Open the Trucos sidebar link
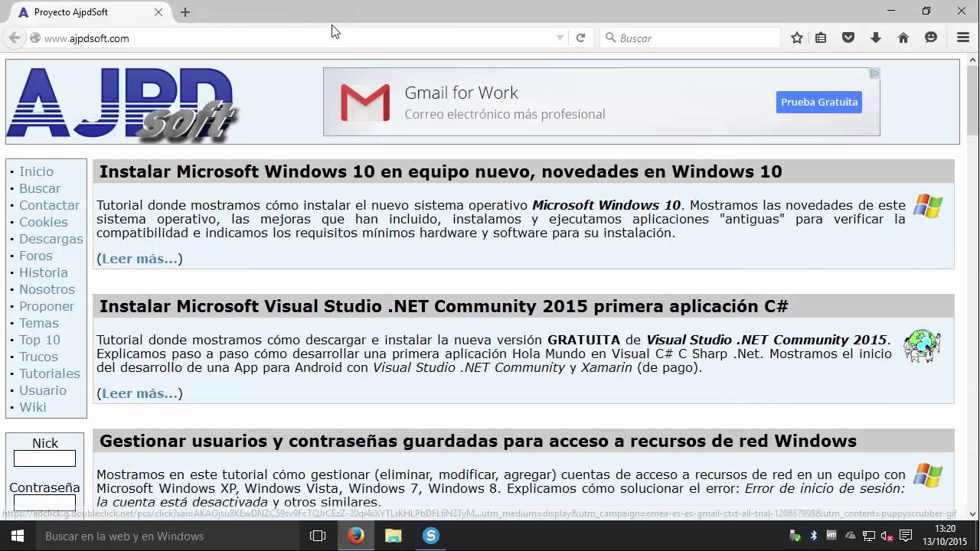Image resolution: width=980 pixels, height=551 pixels. (x=38, y=357)
